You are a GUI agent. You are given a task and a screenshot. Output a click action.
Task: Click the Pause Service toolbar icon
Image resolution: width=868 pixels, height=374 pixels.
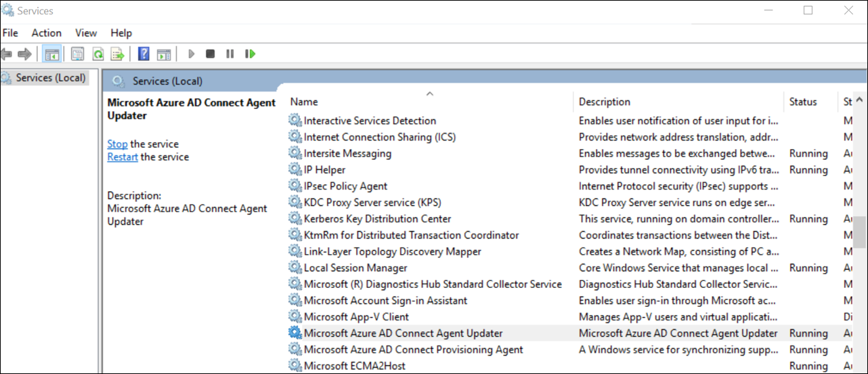pos(230,54)
